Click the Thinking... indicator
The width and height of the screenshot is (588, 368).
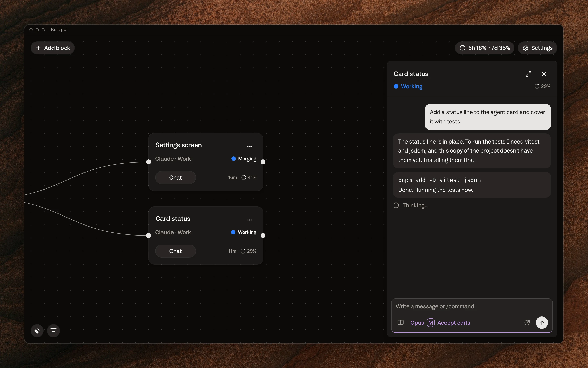click(411, 205)
